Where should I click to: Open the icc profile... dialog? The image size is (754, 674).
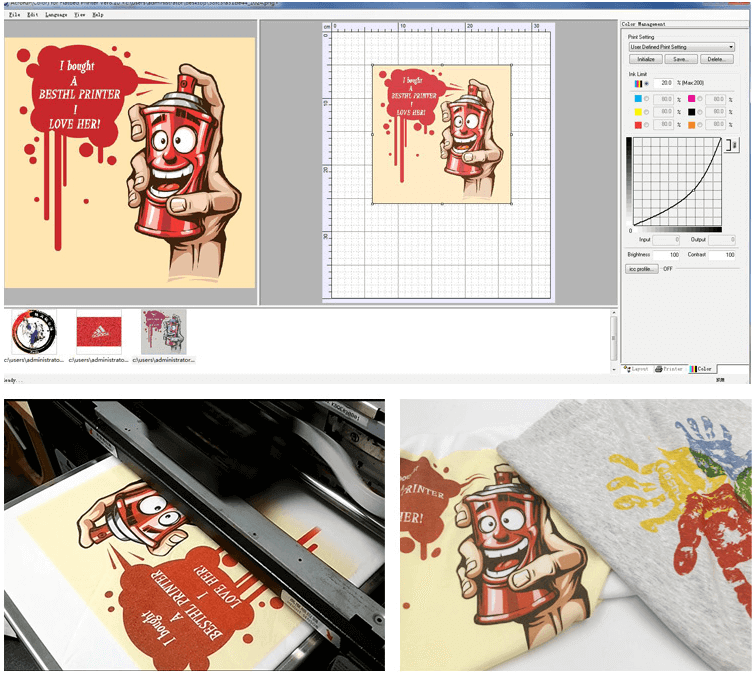coord(641,269)
